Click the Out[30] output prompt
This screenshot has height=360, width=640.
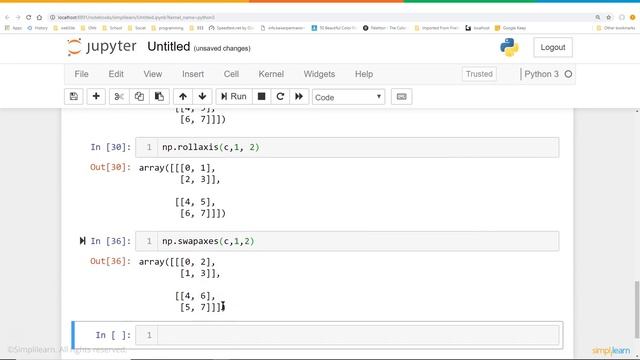pyautogui.click(x=111, y=167)
